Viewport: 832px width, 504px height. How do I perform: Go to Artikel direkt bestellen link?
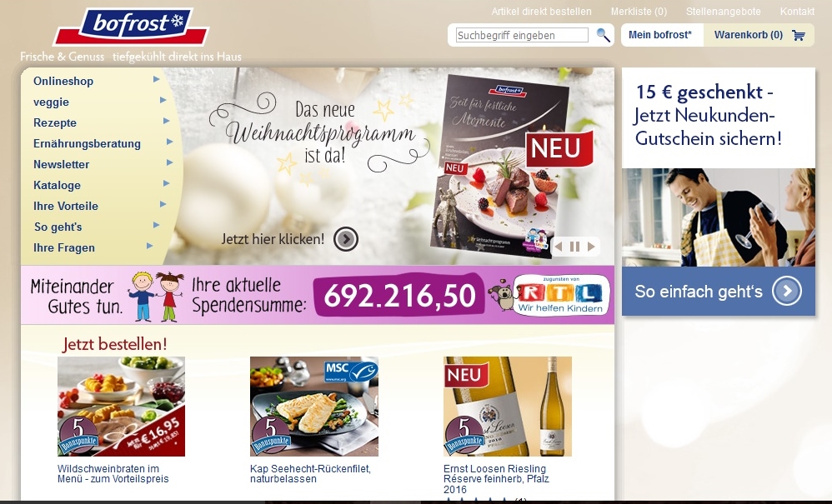(x=541, y=11)
